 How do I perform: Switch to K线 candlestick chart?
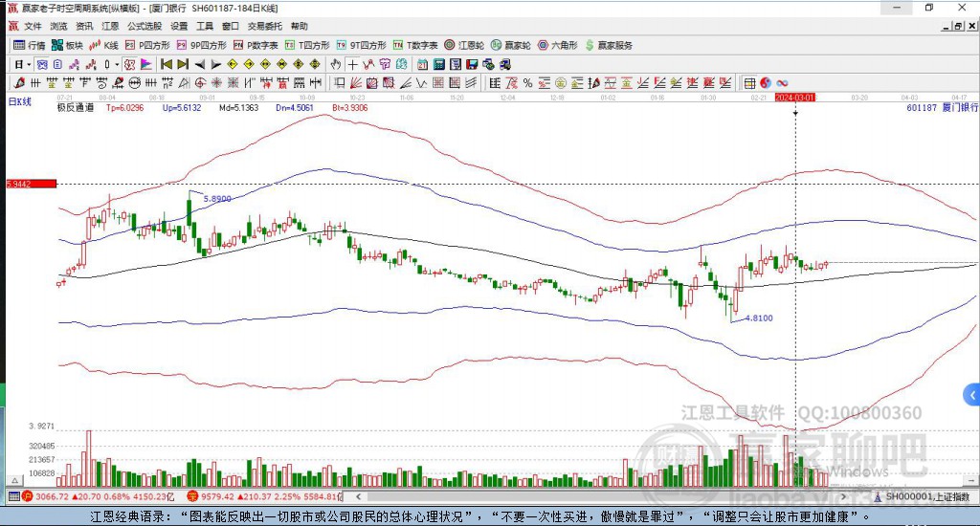(103, 45)
